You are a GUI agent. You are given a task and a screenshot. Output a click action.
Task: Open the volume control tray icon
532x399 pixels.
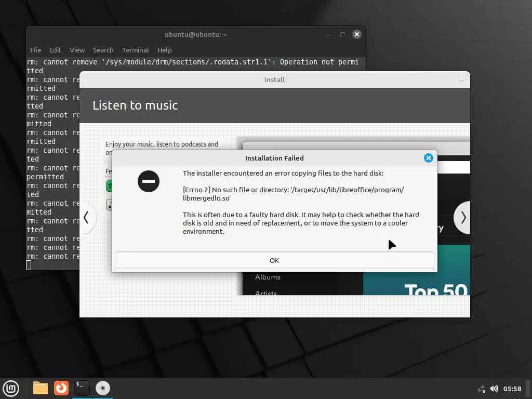[x=494, y=389]
